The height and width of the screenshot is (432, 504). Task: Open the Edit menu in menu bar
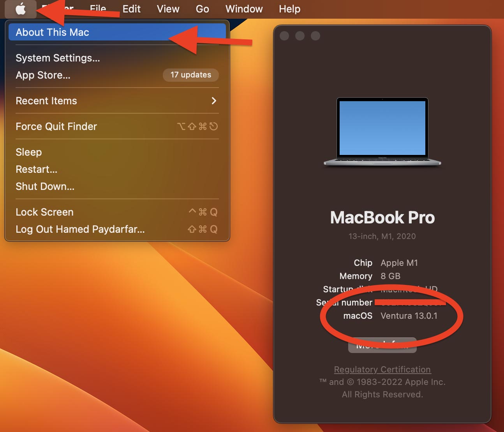pyautogui.click(x=132, y=9)
